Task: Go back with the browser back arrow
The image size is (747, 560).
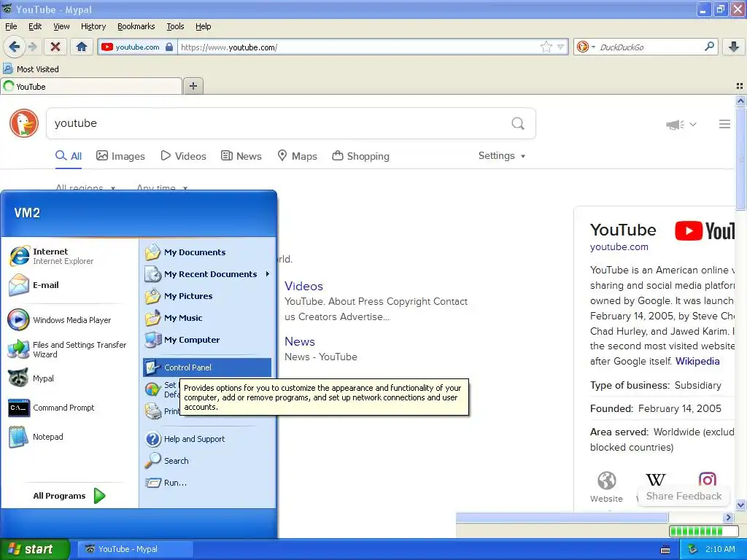Action: pyautogui.click(x=14, y=47)
